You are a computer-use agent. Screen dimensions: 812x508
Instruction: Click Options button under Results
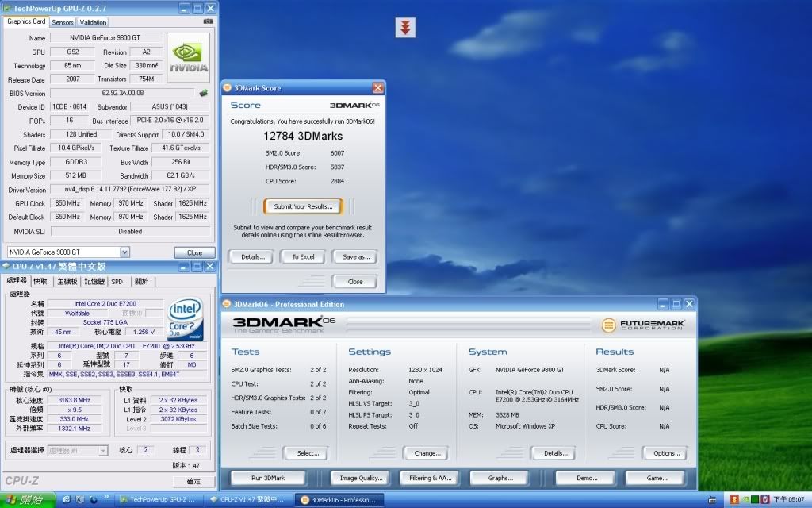tap(666, 453)
